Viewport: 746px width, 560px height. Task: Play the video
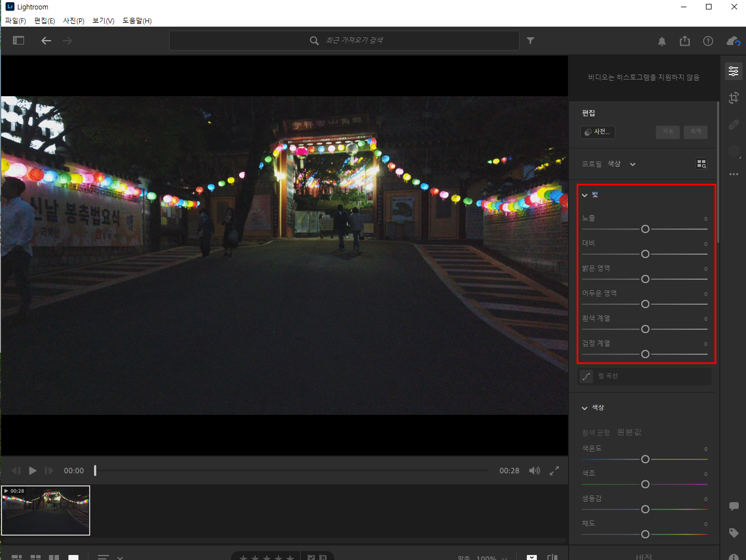coord(33,470)
